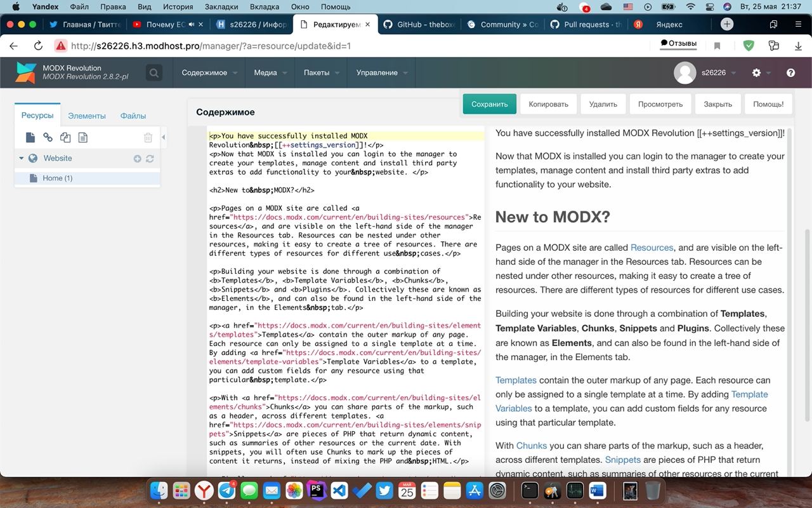Open macOS Control Center in menu bar
This screenshot has height=508, width=812.
coord(710,7)
